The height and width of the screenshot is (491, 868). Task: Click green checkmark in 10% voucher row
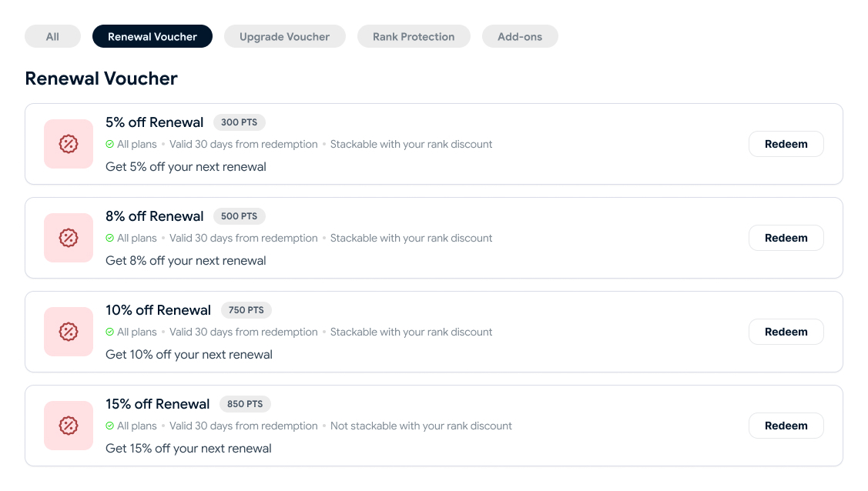point(109,332)
